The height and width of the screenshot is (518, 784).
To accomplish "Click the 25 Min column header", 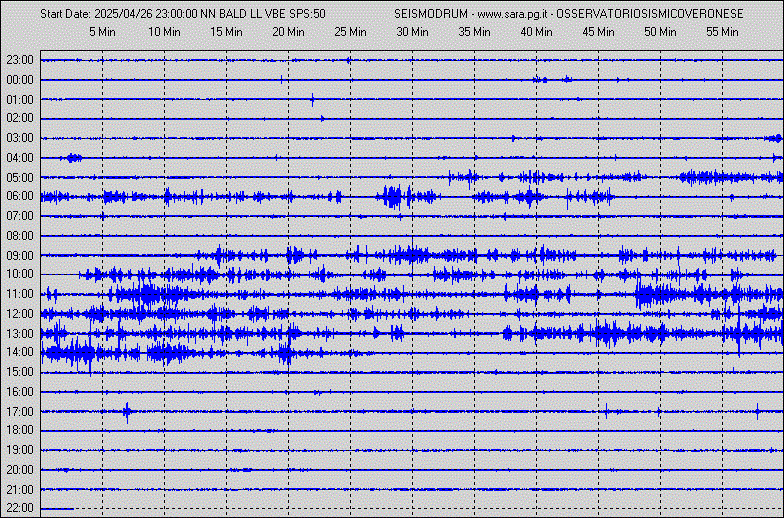I will 350,32.
